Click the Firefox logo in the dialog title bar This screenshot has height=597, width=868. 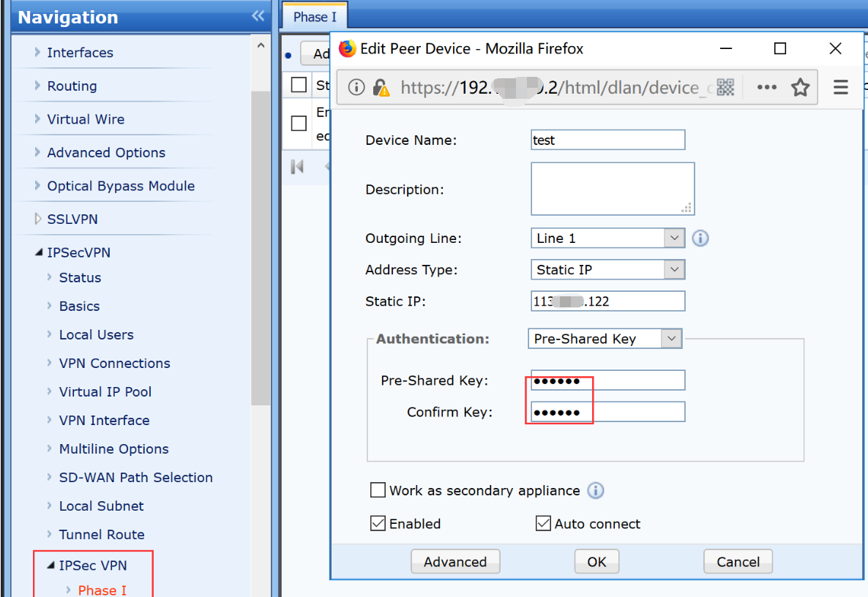(x=348, y=49)
